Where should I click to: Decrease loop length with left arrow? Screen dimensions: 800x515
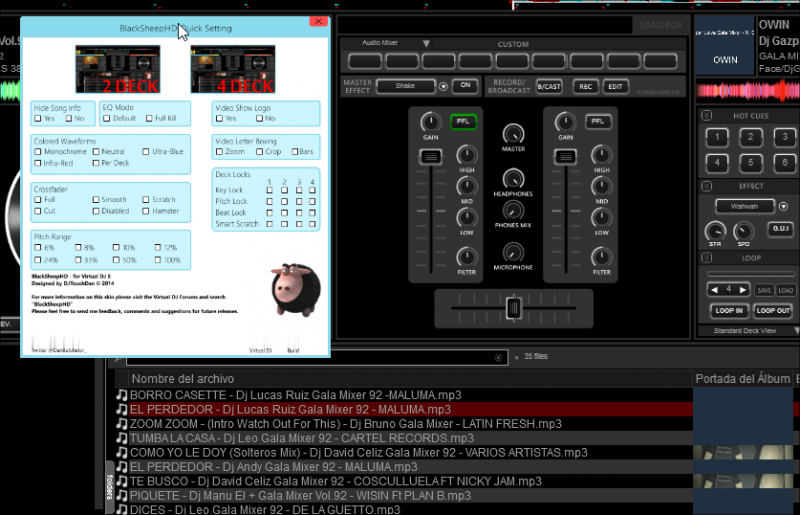(714, 290)
